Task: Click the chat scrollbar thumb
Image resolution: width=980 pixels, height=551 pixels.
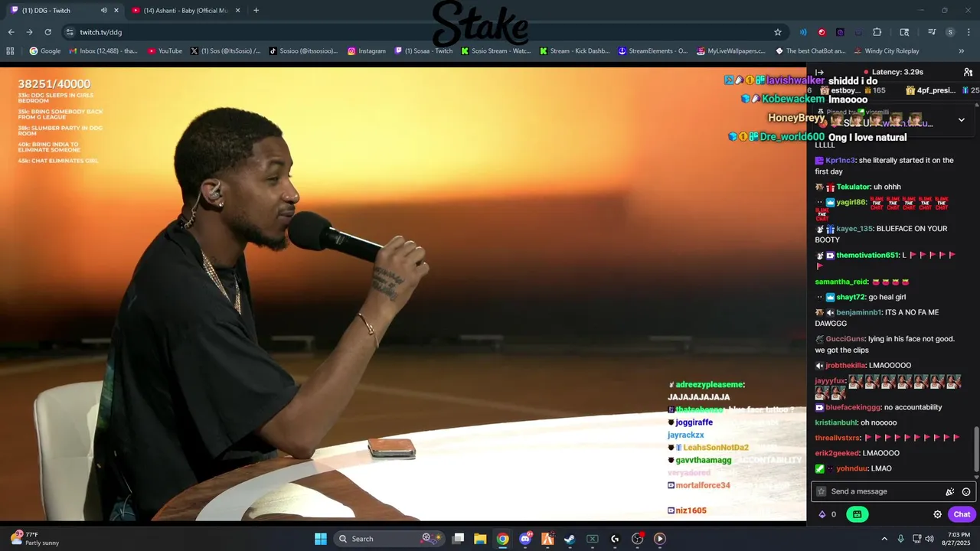Action: pyautogui.click(x=976, y=450)
